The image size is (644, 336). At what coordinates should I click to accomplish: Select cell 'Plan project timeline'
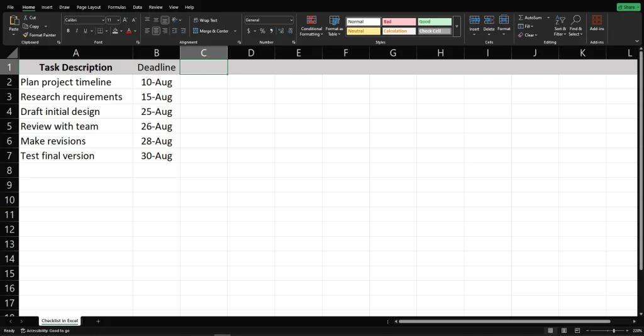pyautogui.click(x=76, y=82)
